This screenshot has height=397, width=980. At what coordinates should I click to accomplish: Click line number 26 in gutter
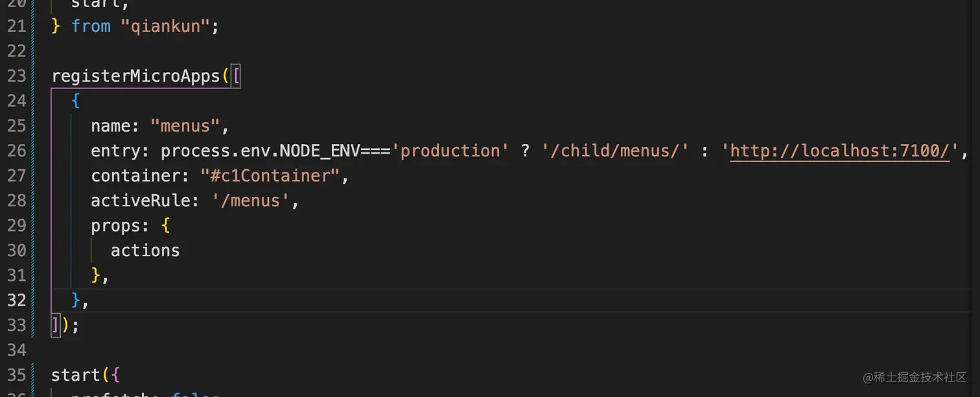point(17,150)
